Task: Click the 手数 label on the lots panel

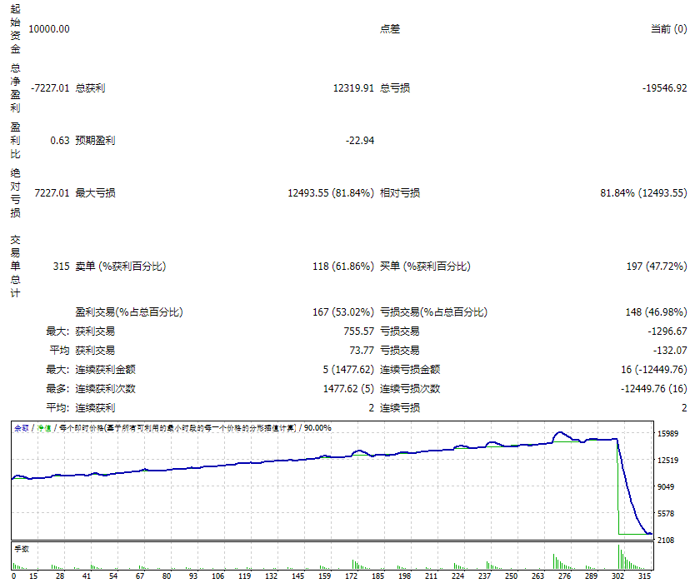Action: [x=17, y=548]
